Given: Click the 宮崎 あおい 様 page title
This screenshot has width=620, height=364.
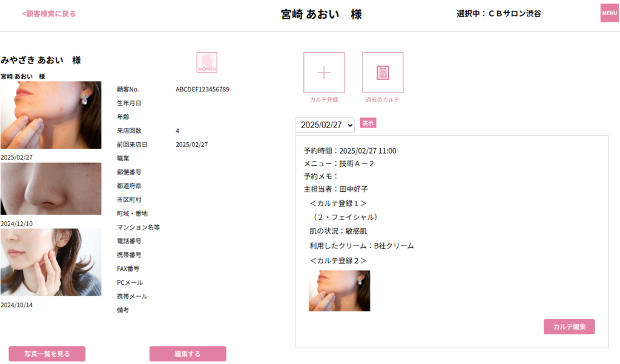Looking at the screenshot, I should pyautogui.click(x=322, y=14).
